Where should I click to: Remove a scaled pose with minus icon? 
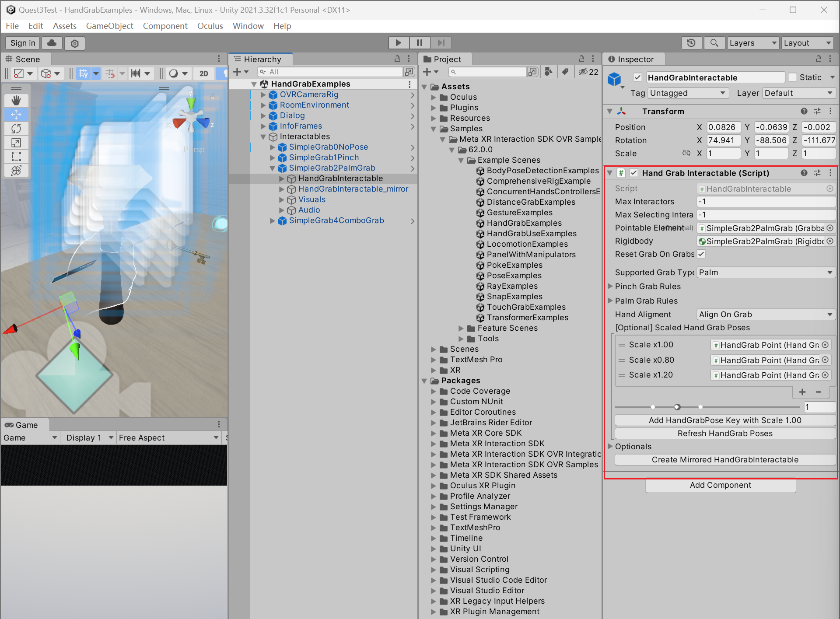tap(819, 392)
